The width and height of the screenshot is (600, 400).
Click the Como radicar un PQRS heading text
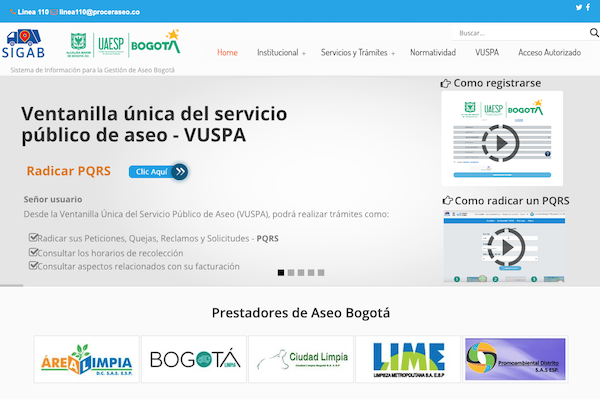click(x=512, y=201)
